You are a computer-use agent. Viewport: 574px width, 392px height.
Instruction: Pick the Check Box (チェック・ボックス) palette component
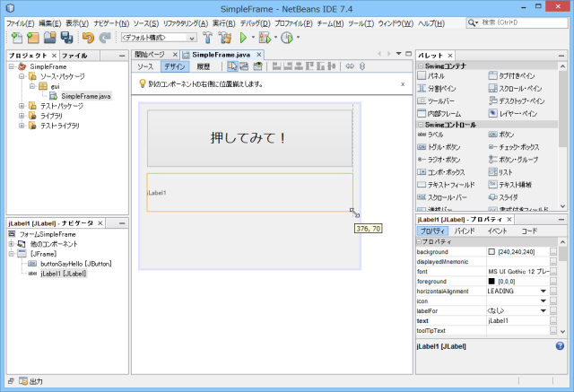[x=514, y=147]
